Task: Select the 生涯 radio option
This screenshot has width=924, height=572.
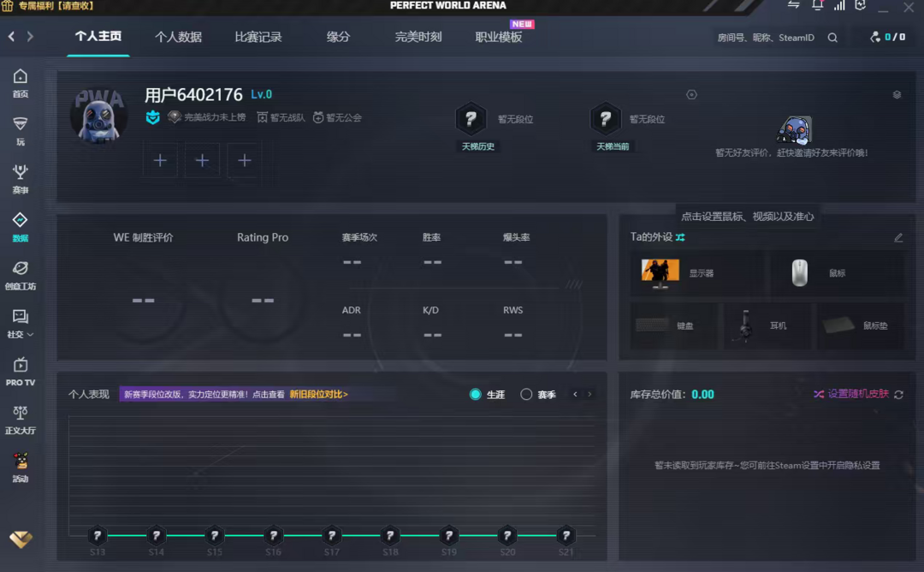Action: [476, 395]
